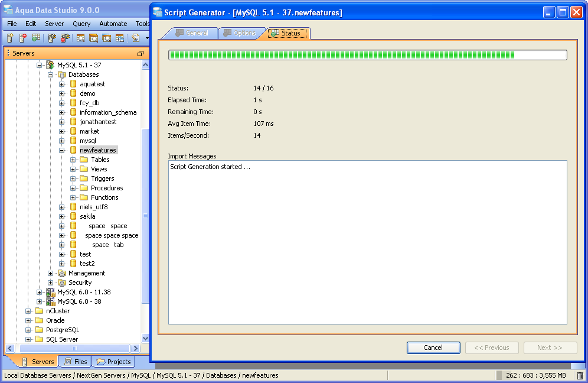This screenshot has width=588, height=383.
Task: Click the table with green circle toolbar icon
Action: pos(35,38)
